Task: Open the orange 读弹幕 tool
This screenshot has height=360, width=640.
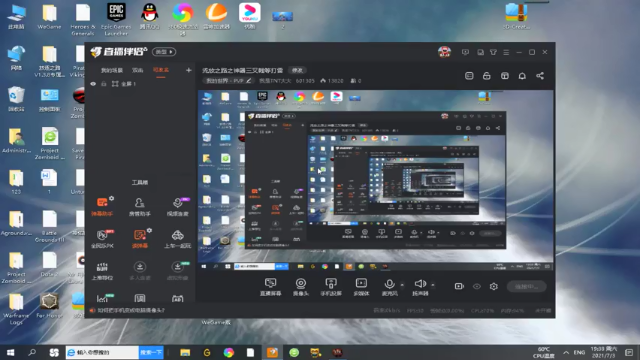Action: (x=140, y=239)
